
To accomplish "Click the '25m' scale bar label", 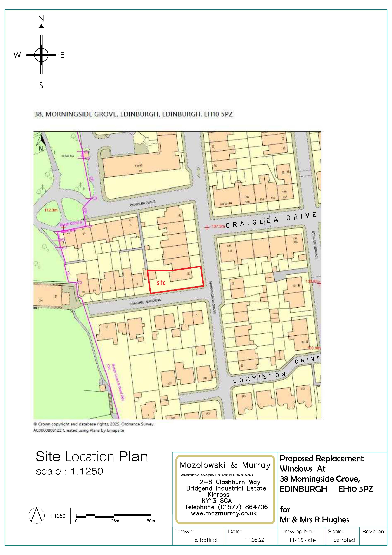I will coord(115,521).
